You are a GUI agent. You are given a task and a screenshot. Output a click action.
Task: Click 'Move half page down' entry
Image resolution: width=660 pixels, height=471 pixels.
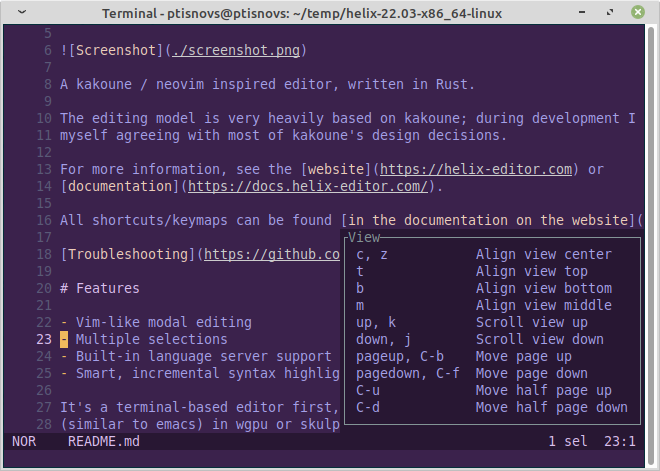551,407
